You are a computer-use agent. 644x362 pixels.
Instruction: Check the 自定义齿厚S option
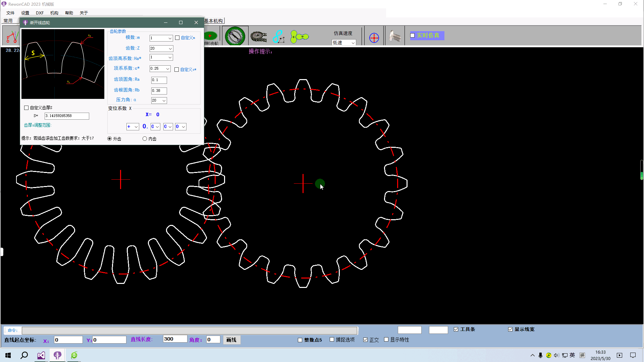click(x=26, y=108)
